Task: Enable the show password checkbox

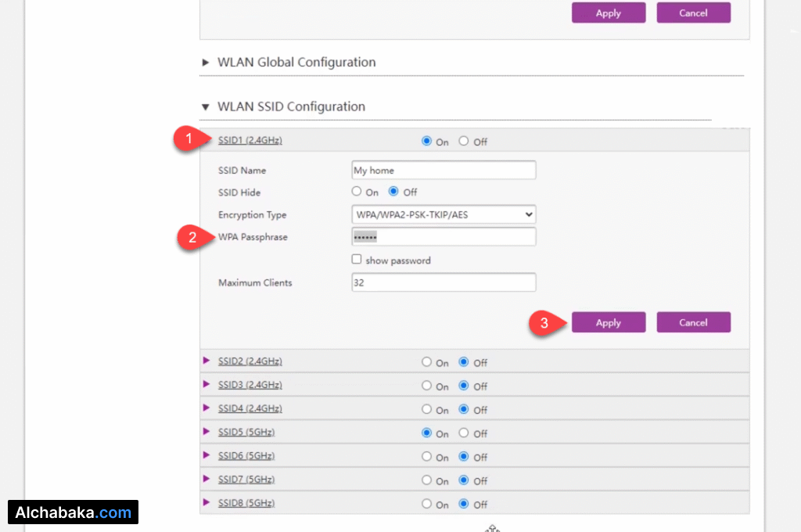Action: tap(357, 260)
